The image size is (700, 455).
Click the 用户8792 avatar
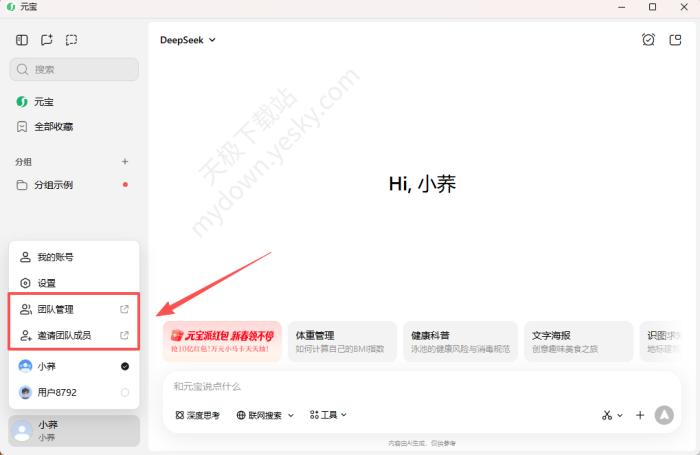click(x=25, y=392)
